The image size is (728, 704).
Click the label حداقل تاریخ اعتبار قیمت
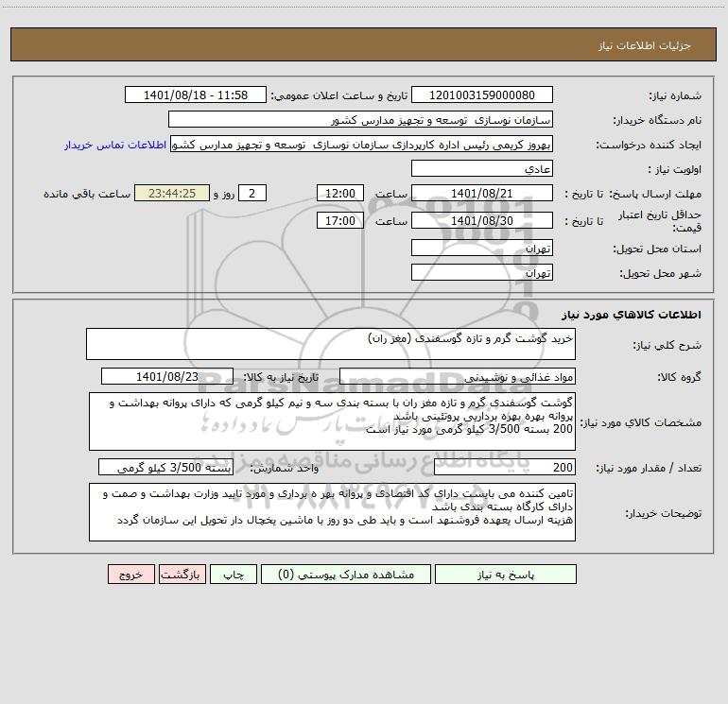pyautogui.click(x=660, y=221)
